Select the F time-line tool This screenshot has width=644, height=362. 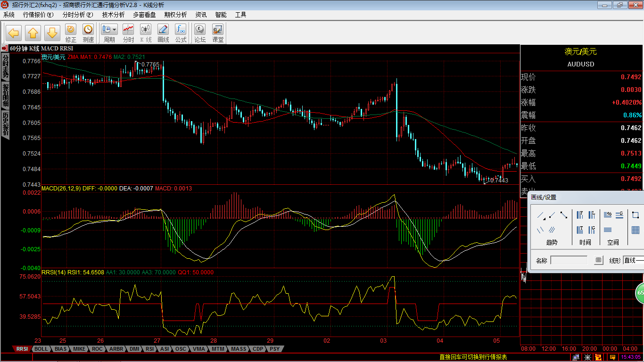[580, 215]
